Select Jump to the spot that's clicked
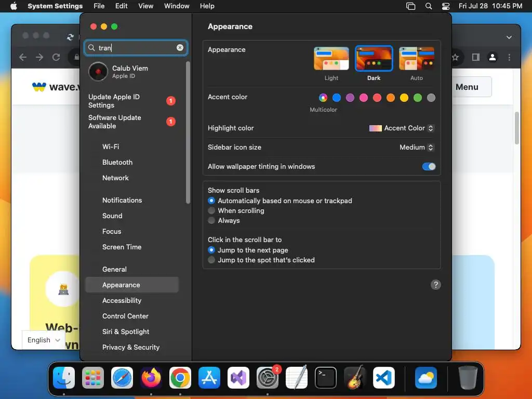The width and height of the screenshot is (532, 399). (x=211, y=260)
